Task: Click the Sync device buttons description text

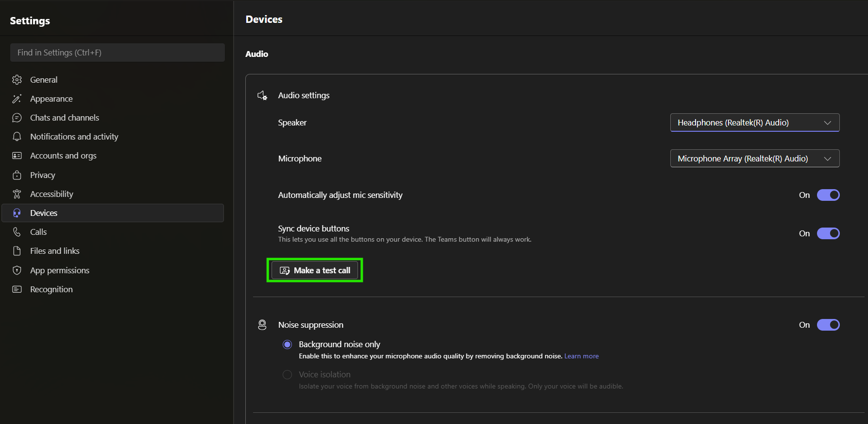Action: click(405, 239)
